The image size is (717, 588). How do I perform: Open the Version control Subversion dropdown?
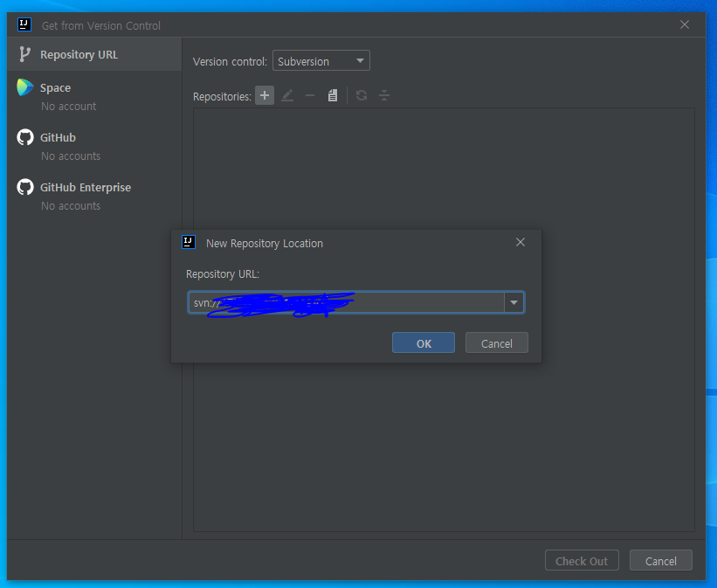[321, 61]
